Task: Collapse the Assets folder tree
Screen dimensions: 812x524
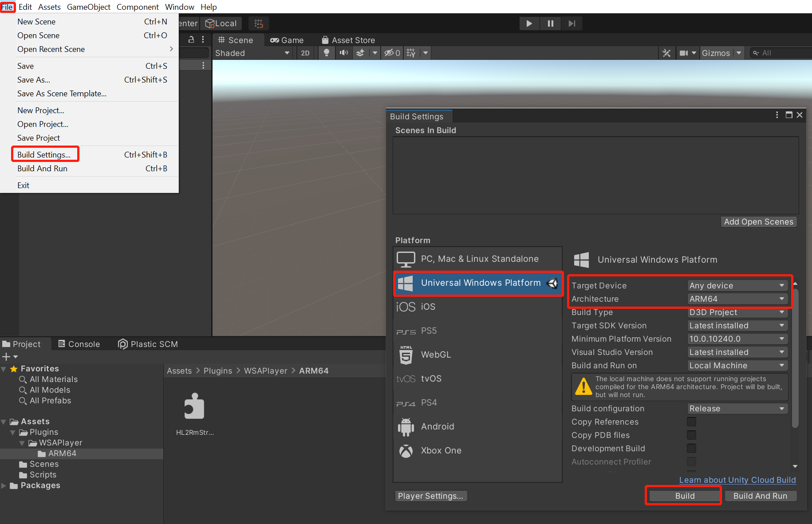Action: [x=4, y=422]
